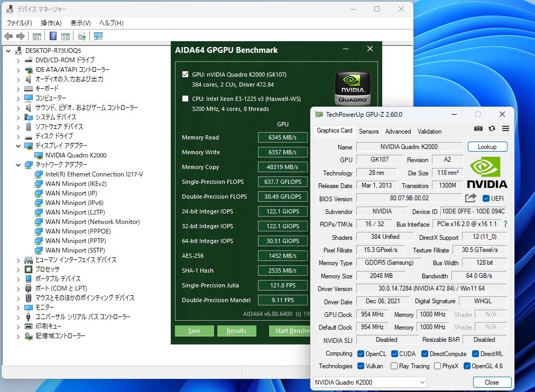Screen dimensions: 535x392
Task: Click the Name field showing NVIDIA Quadro K2000
Action: click(409, 146)
